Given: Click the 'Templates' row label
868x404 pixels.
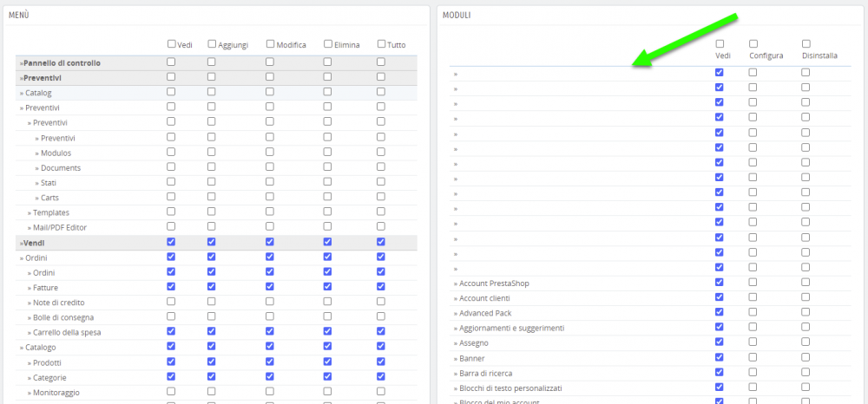Looking at the screenshot, I should 51,212.
